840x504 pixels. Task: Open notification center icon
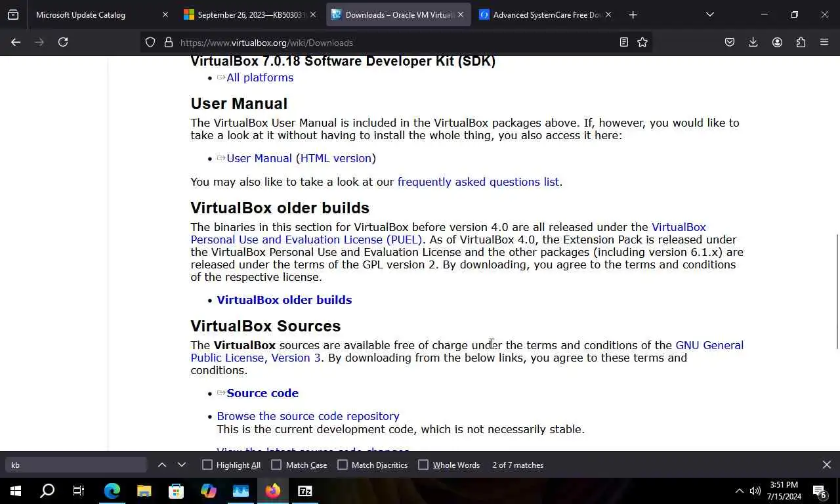820,491
